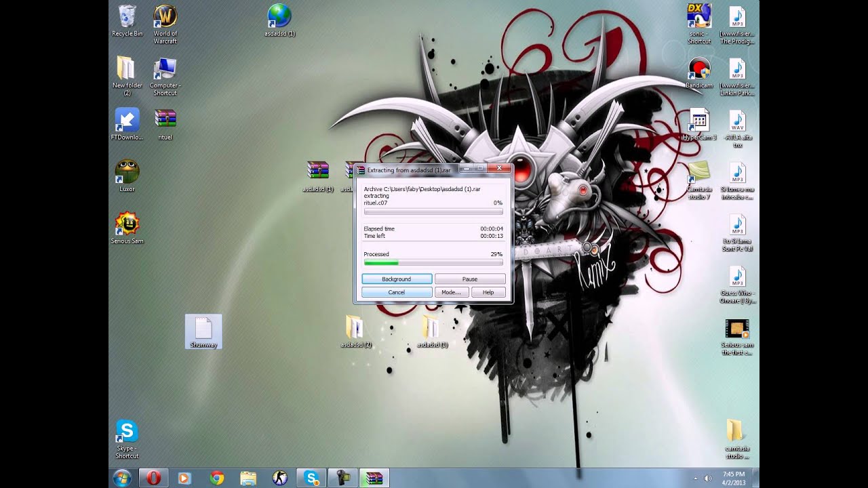Select the globe icon asdadsd (1)

point(279,20)
